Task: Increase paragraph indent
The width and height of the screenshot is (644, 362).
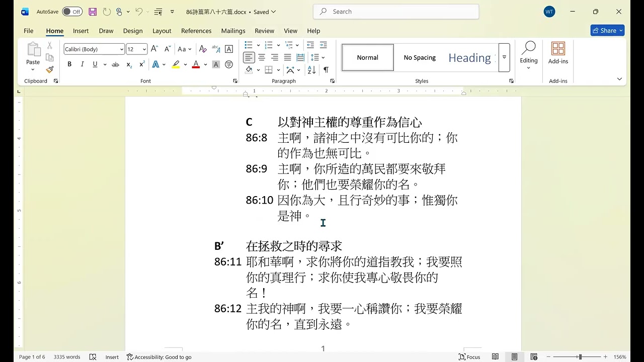Action: (x=324, y=45)
